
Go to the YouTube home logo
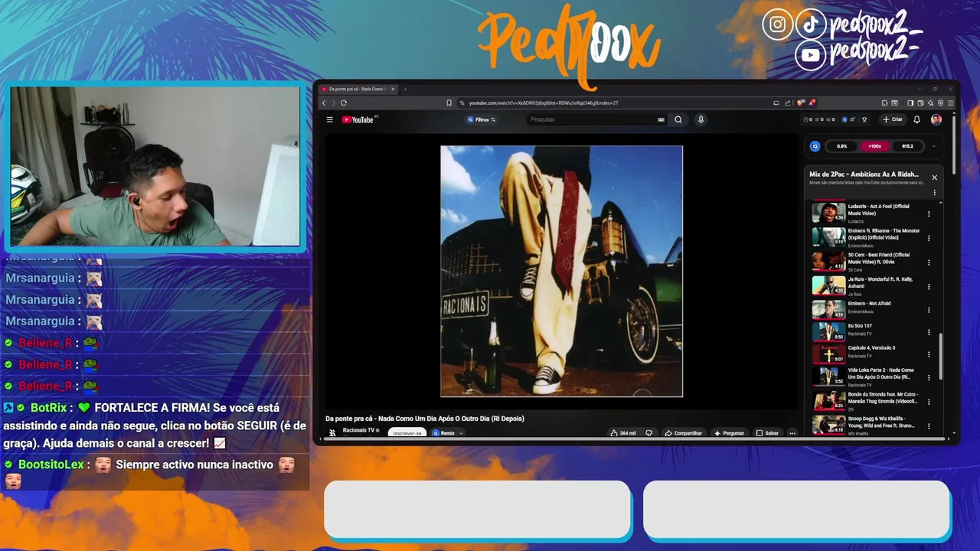(x=358, y=119)
